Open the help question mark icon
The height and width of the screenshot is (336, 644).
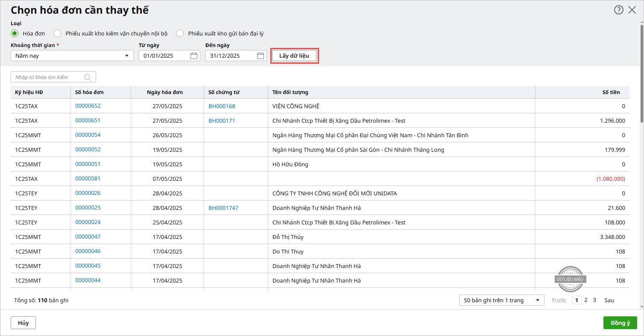coord(618,10)
